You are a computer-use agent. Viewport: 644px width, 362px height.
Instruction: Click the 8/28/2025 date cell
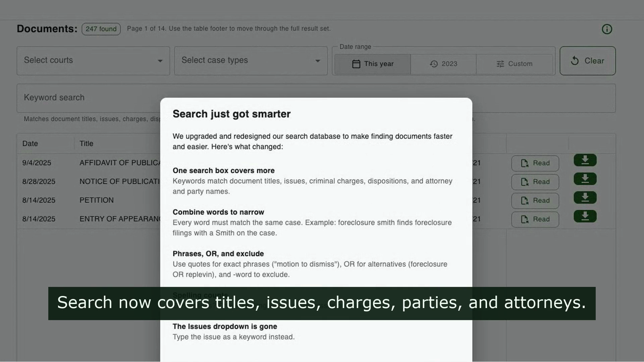pyautogui.click(x=39, y=182)
